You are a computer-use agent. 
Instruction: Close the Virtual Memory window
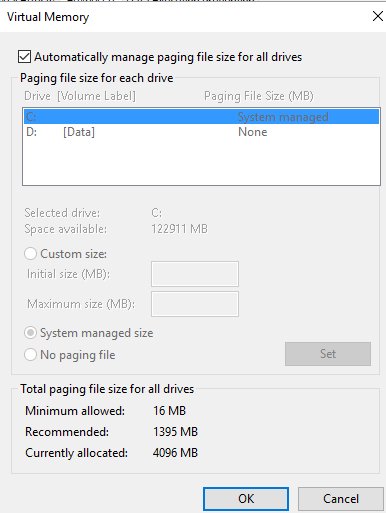point(378,16)
